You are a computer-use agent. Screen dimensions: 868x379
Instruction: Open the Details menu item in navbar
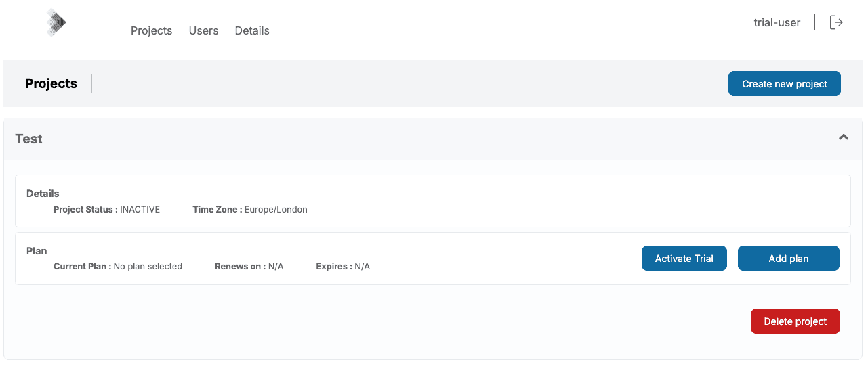pyautogui.click(x=252, y=31)
